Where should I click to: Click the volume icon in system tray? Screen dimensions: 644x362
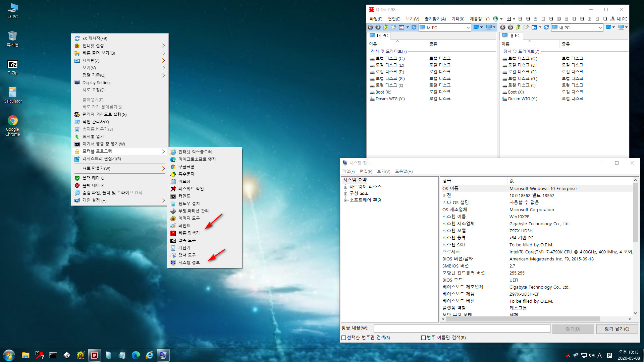click(592, 355)
